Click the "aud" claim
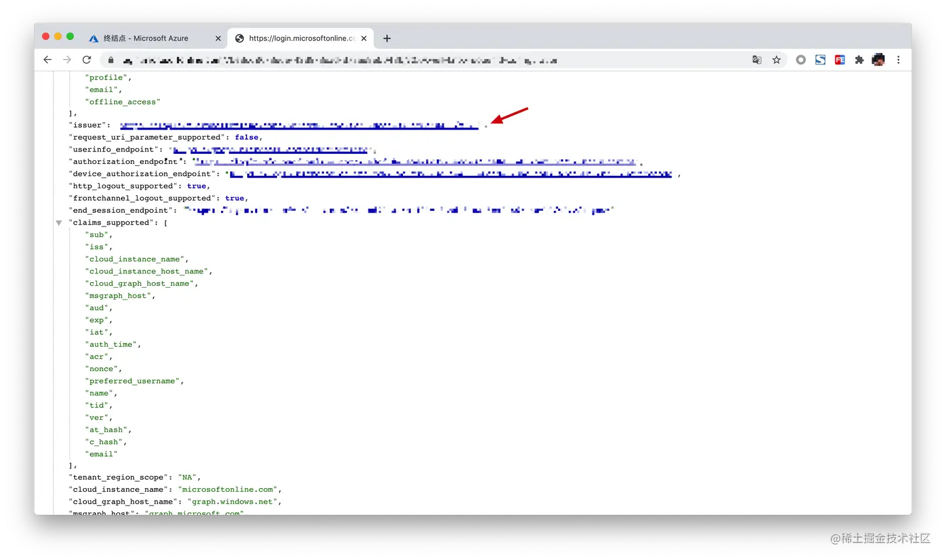The image size is (946, 560). coord(97,308)
